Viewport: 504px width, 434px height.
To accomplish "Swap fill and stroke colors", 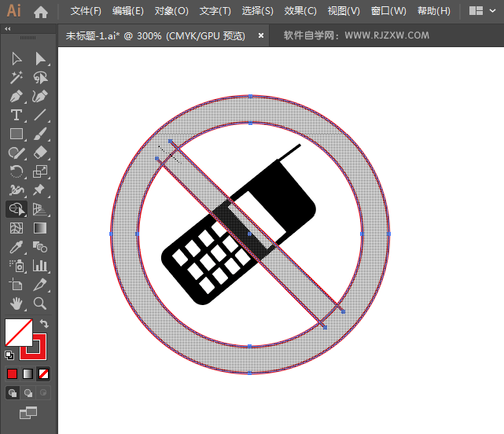I will point(44,323).
